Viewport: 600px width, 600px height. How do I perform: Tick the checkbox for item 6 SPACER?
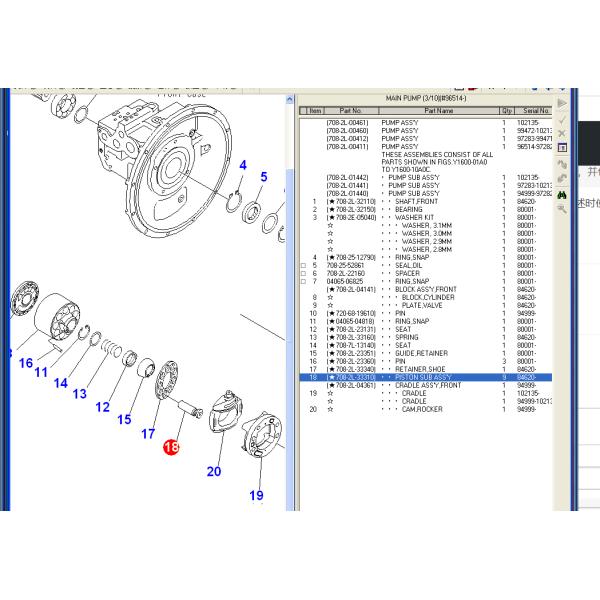pyautogui.click(x=303, y=273)
